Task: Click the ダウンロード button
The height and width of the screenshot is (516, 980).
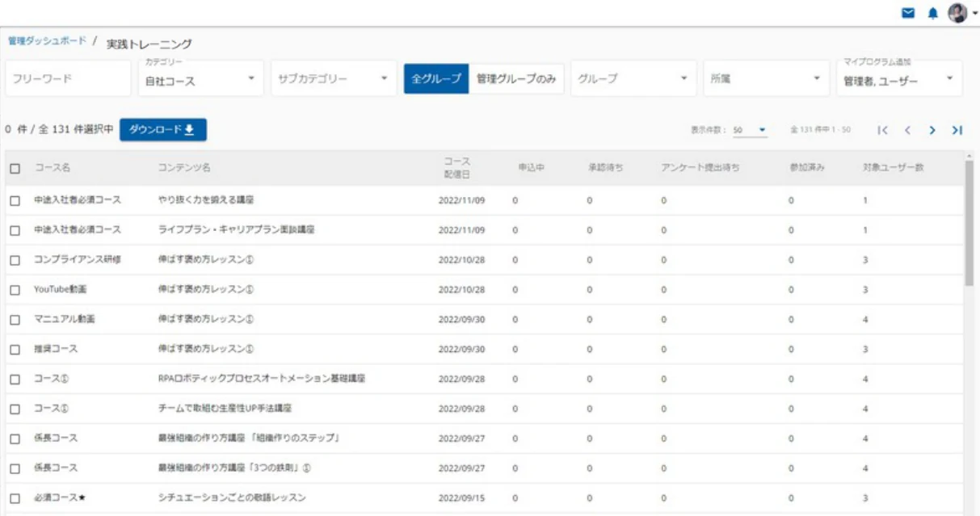Action: (x=163, y=130)
